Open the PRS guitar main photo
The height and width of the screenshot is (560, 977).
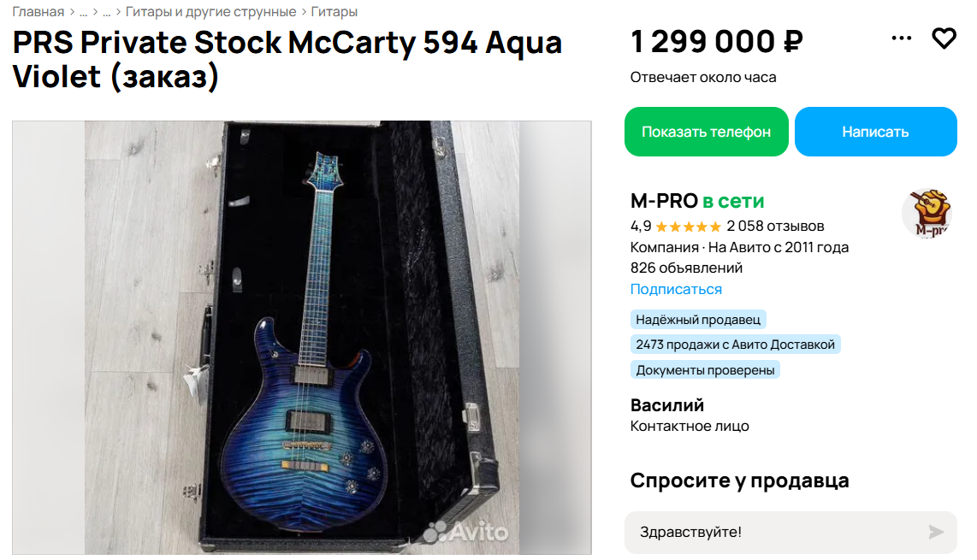(x=302, y=338)
